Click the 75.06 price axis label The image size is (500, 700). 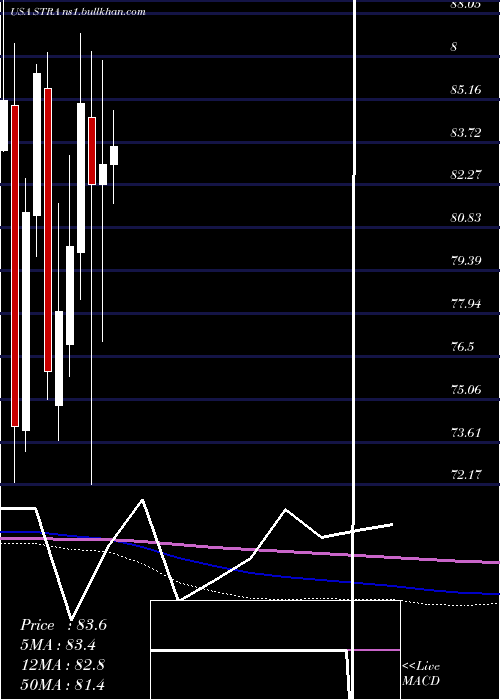tap(466, 390)
